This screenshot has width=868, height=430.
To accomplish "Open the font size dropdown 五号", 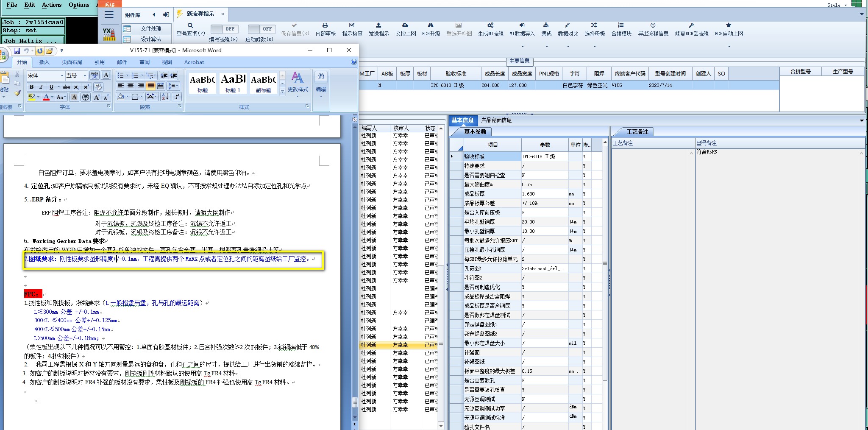I will pyautogui.click(x=85, y=75).
